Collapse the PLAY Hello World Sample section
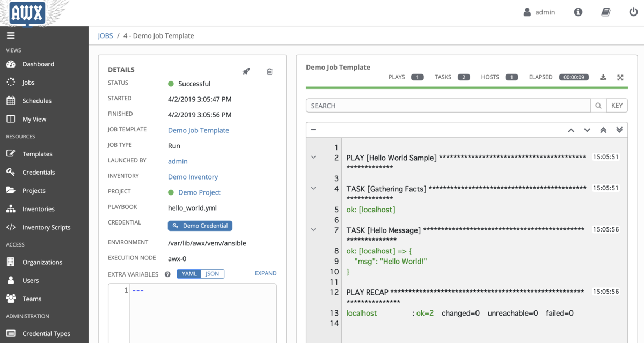Image resolution: width=644 pixels, height=343 pixels. pos(314,158)
